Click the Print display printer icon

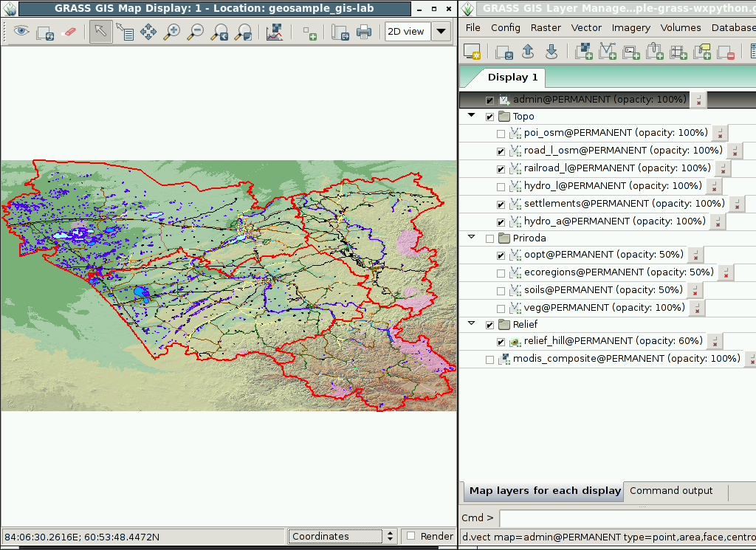pos(363,32)
